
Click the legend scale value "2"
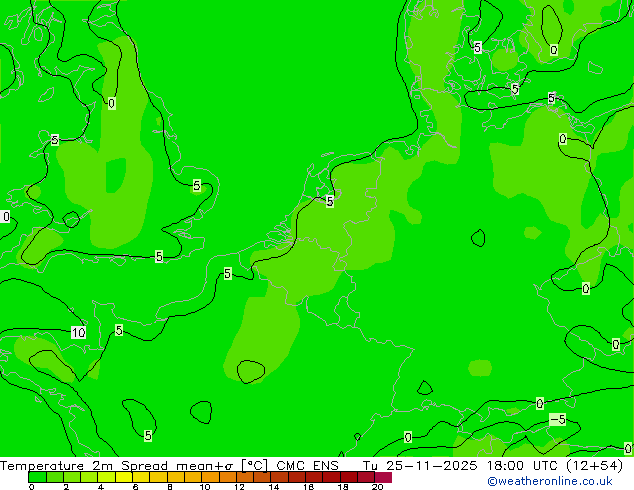66,487
